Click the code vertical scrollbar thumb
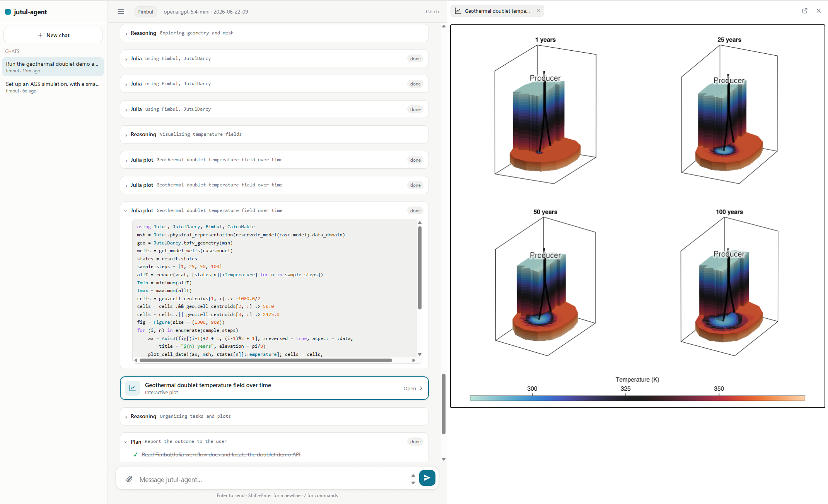 click(x=420, y=268)
